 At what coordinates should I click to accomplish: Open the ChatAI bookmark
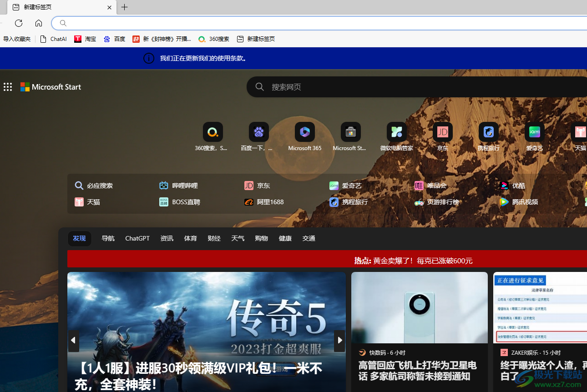54,39
